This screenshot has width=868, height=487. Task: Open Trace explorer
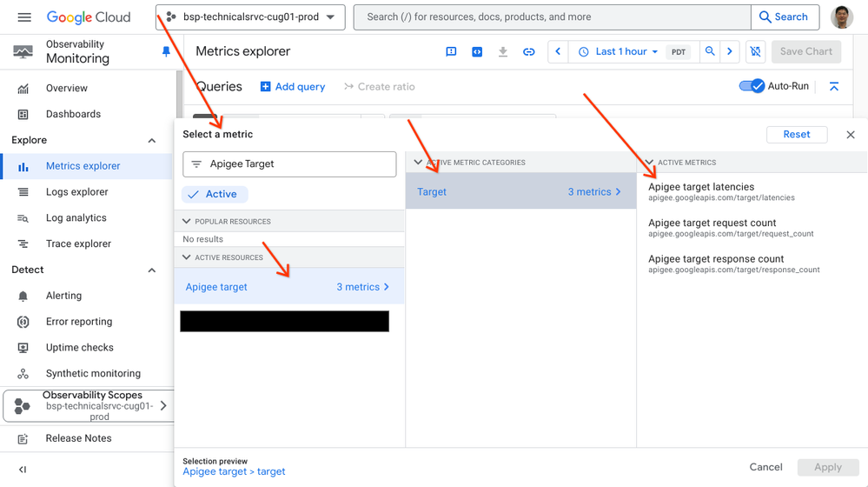tap(78, 243)
